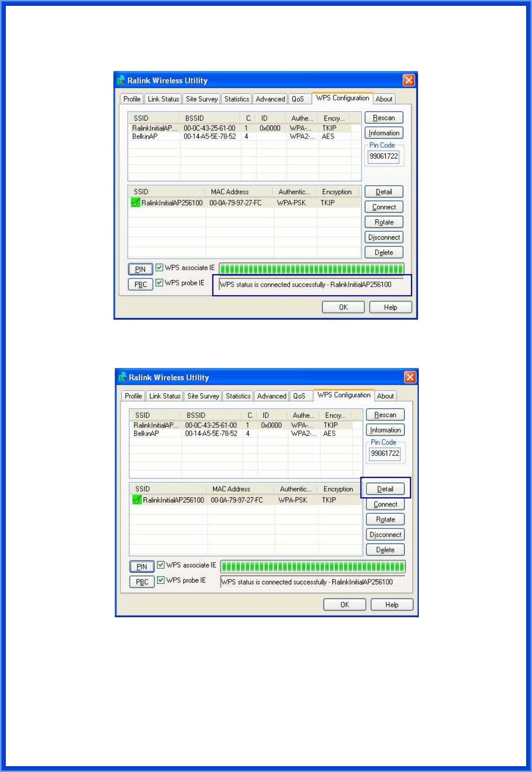
Task: Click Information button in lower window
Action: pos(385,430)
